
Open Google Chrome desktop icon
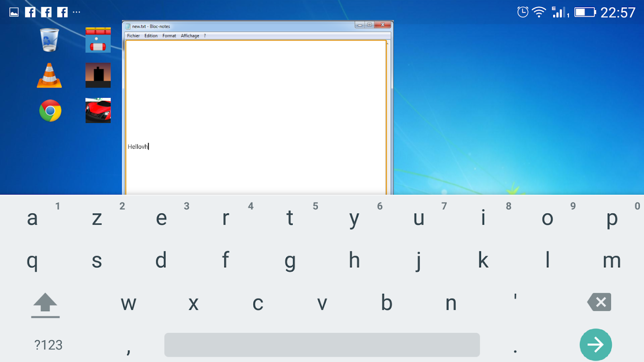(50, 110)
